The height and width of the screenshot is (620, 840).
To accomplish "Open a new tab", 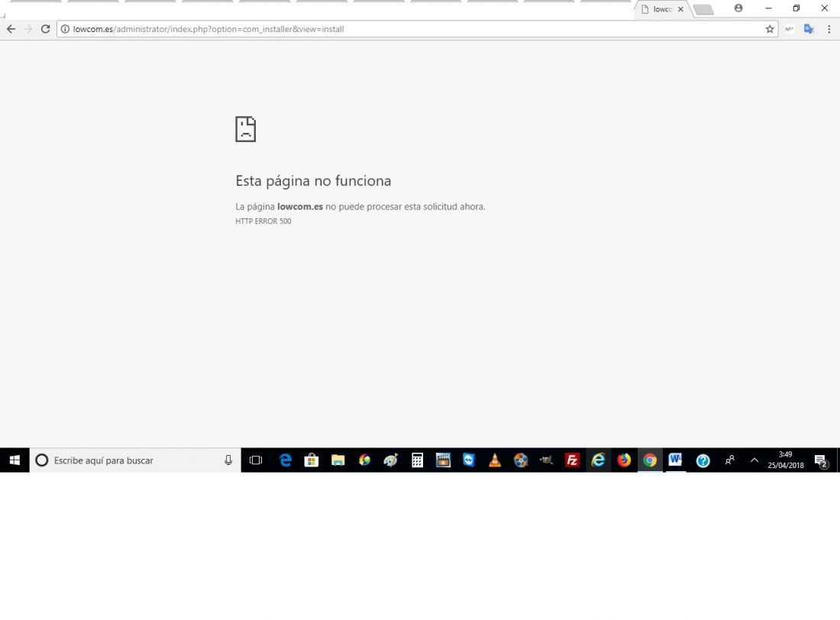I will tap(703, 10).
